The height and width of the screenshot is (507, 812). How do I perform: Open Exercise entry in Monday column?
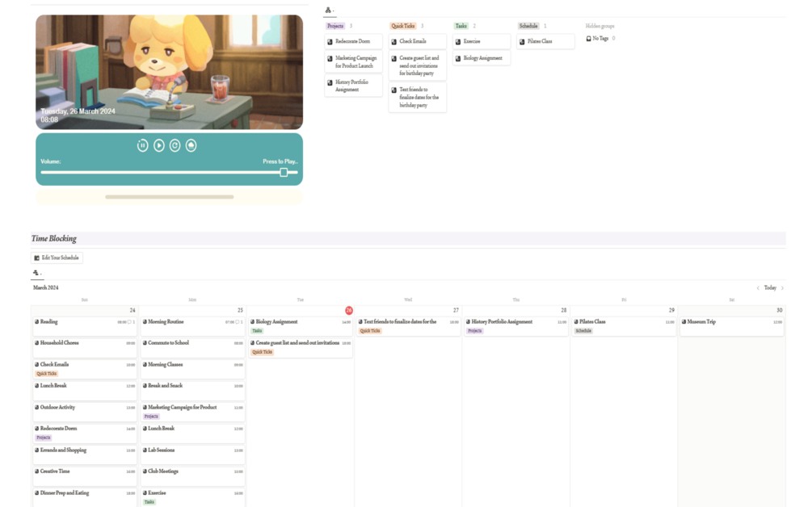point(192,497)
